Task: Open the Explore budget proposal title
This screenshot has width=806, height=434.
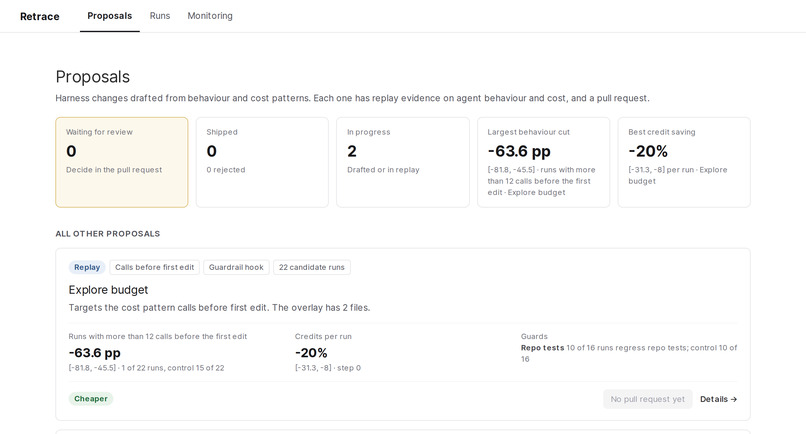Action: [x=108, y=290]
